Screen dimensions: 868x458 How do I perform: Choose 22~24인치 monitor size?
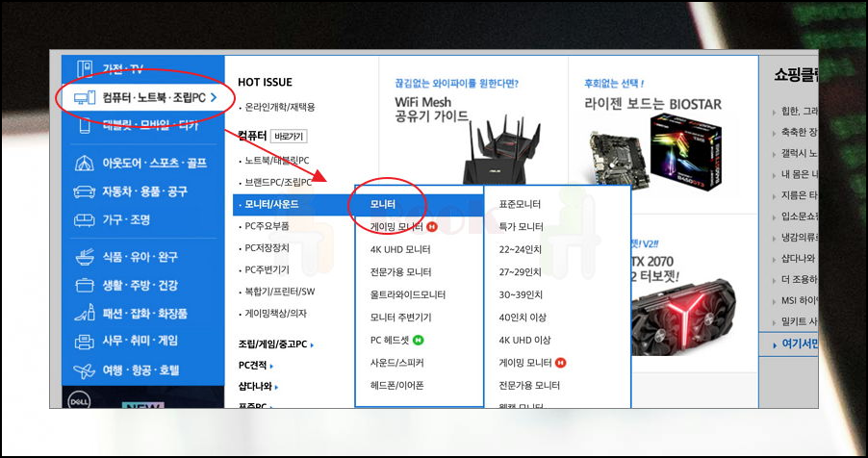[521, 250]
